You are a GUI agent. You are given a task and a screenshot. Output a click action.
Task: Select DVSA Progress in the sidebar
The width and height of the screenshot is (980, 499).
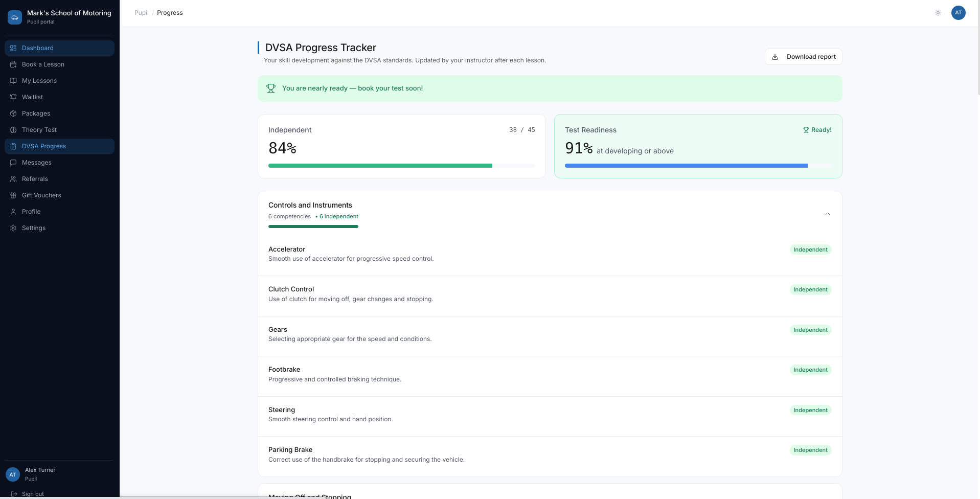coord(59,146)
